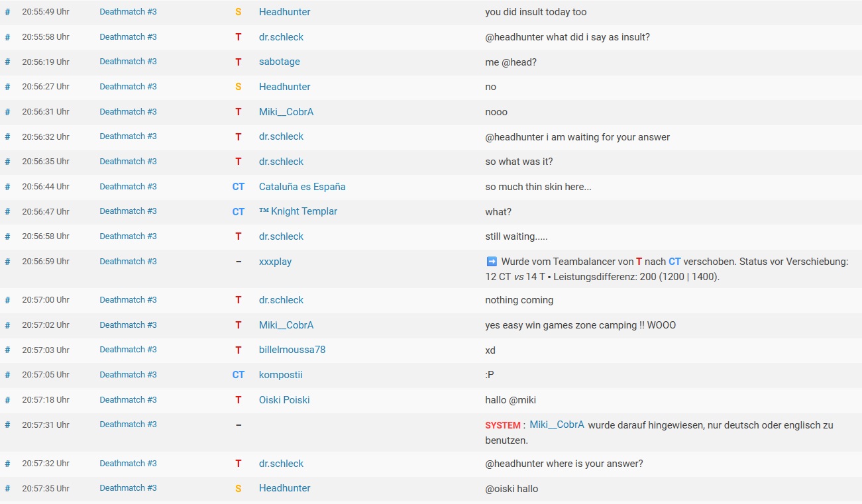Click the # anchor at 20:57:02
The image size is (862, 504).
(x=7, y=325)
